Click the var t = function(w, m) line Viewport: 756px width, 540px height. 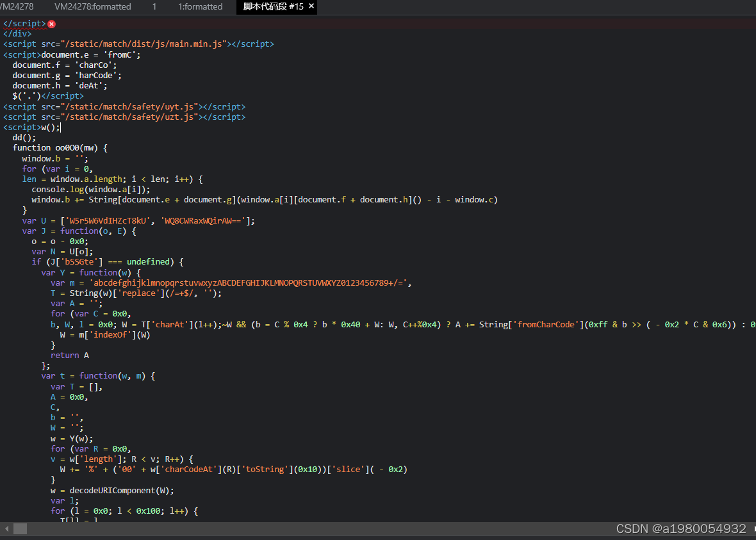[98, 376]
